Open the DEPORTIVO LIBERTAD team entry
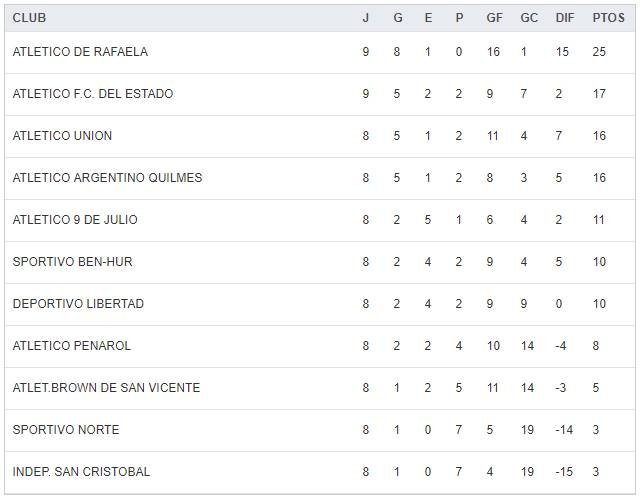This screenshot has width=640, height=499. pos(78,304)
